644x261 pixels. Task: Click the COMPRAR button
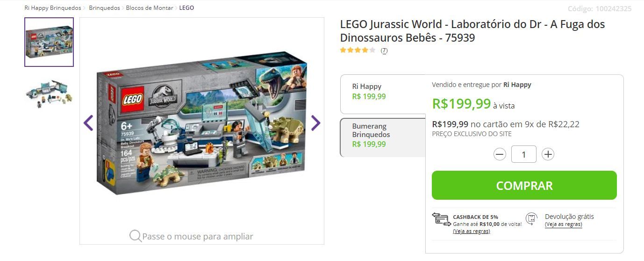coord(524,185)
